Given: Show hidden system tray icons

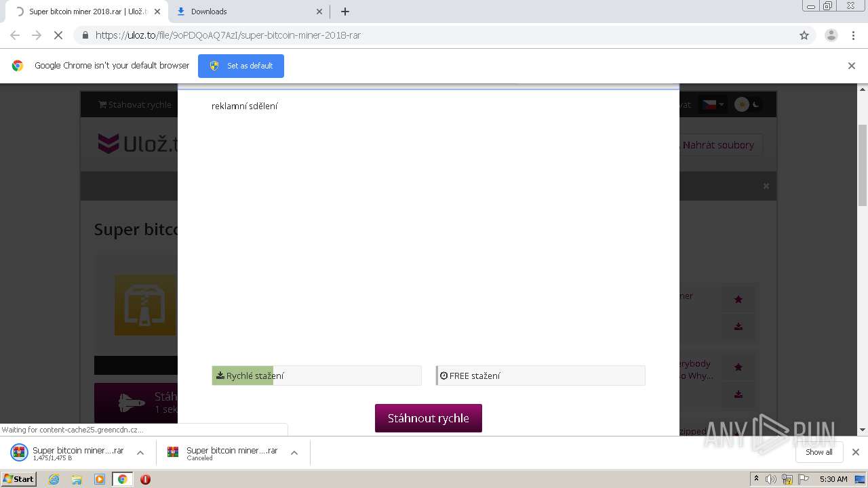Looking at the screenshot, I should [756, 479].
